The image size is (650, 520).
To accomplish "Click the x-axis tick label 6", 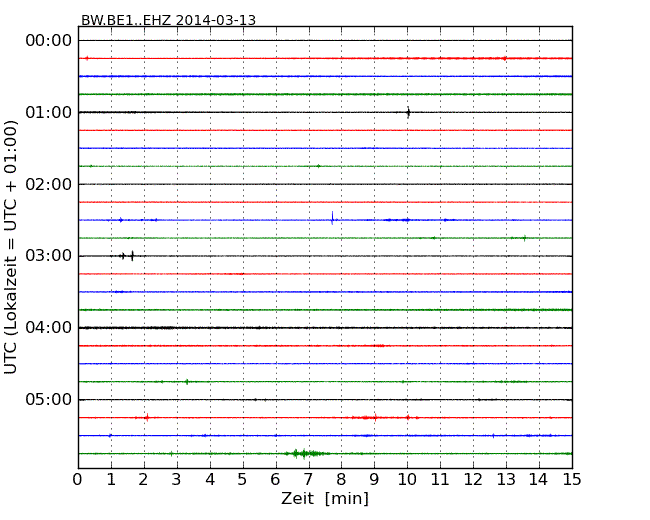I will [x=275, y=479].
